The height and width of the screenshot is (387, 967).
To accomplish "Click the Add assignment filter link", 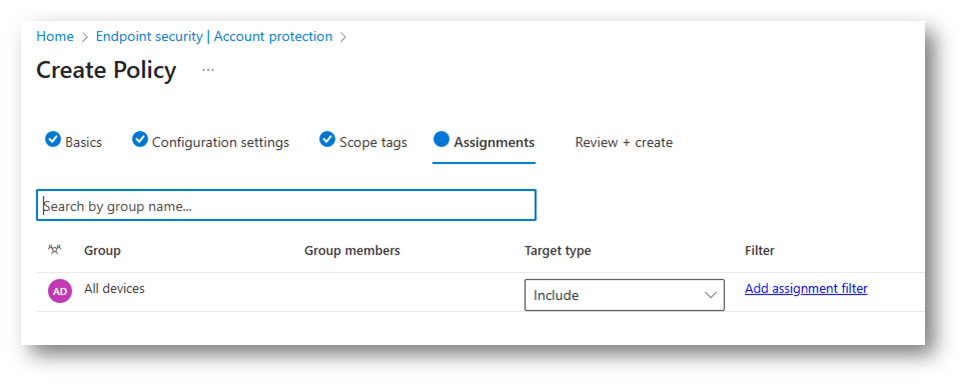I will pyautogui.click(x=806, y=288).
